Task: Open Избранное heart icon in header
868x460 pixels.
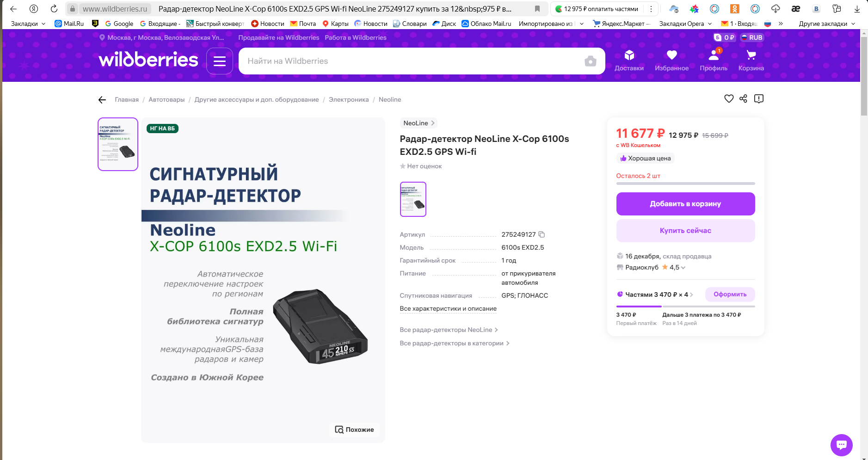Action: [x=671, y=56]
